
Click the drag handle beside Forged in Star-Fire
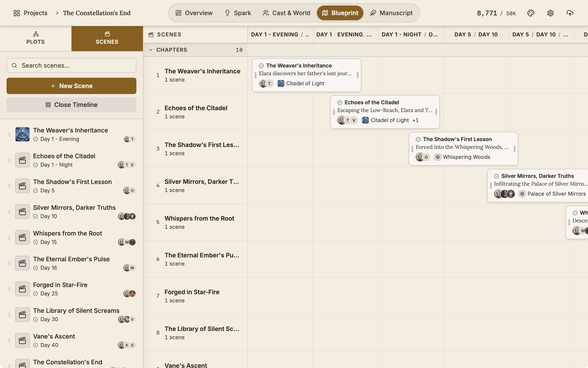tap(9, 289)
